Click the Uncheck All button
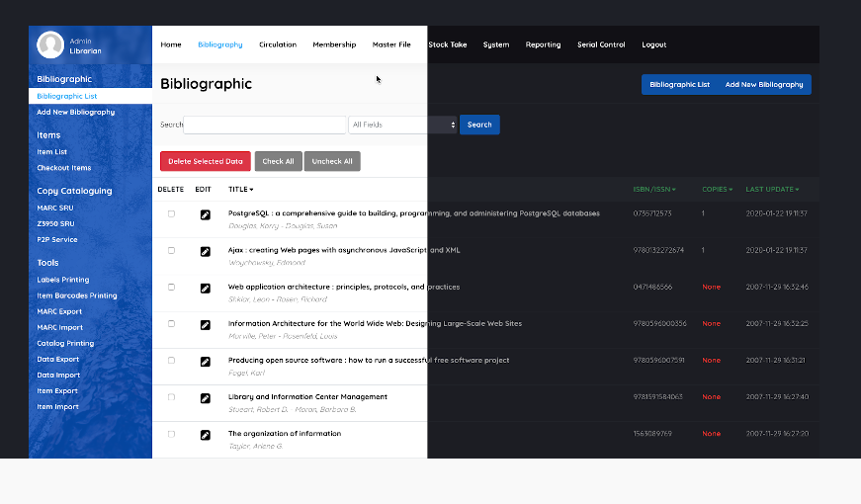Image resolution: width=861 pixels, height=504 pixels. [332, 161]
